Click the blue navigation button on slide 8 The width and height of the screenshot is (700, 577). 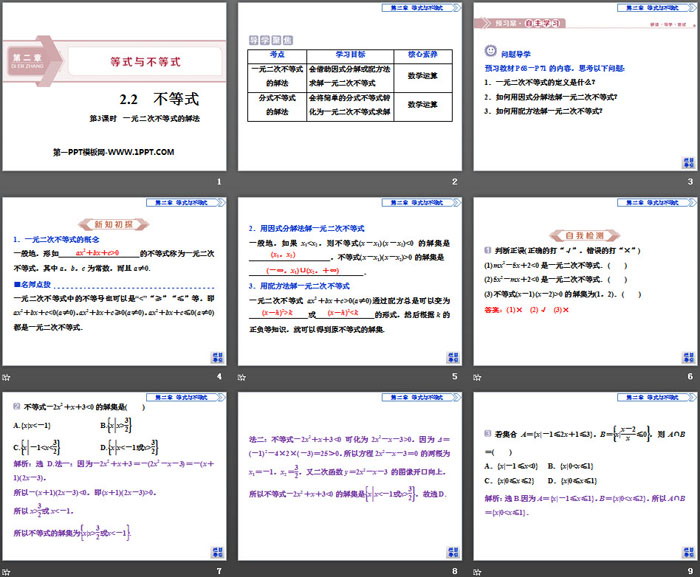(x=452, y=551)
